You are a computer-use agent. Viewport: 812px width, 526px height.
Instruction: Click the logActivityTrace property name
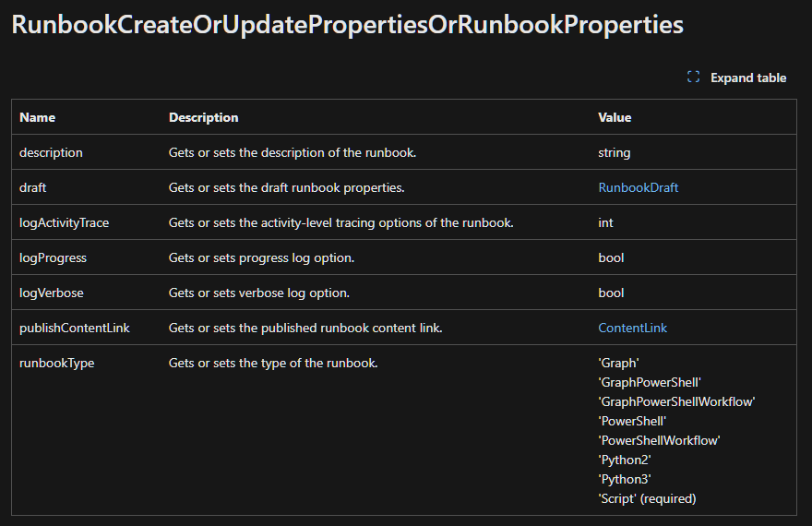(x=65, y=222)
